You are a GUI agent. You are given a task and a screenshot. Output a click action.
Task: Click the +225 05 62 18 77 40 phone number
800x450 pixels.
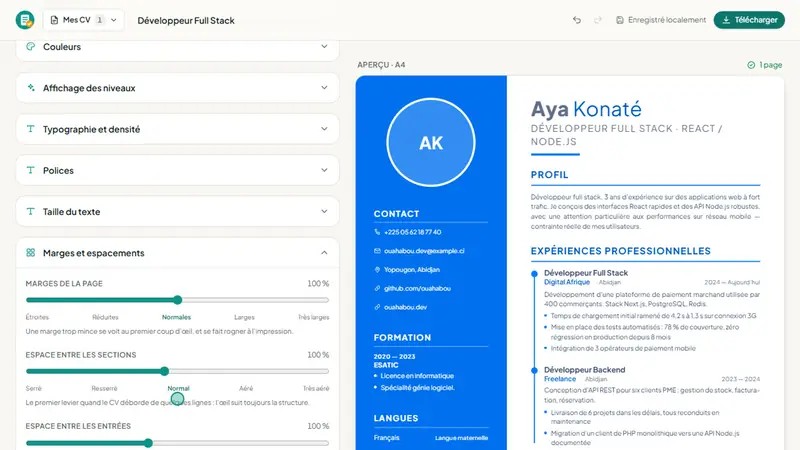(x=413, y=232)
